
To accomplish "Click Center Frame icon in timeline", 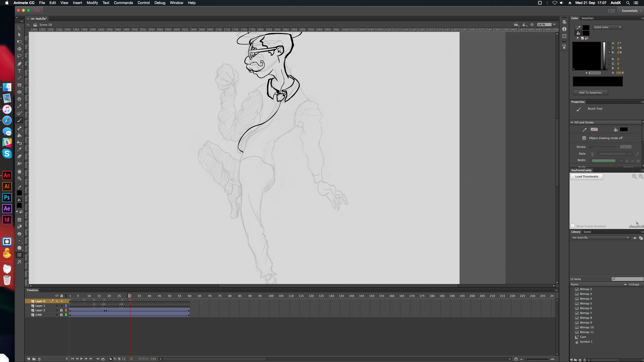I will [x=98, y=359].
